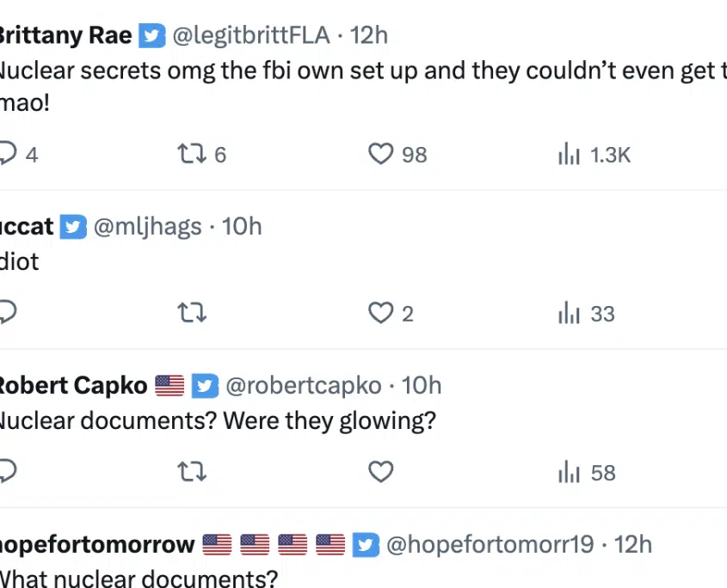This screenshot has width=727, height=588.
Task: Open view count 58 on Capko's tweet
Action: click(587, 473)
